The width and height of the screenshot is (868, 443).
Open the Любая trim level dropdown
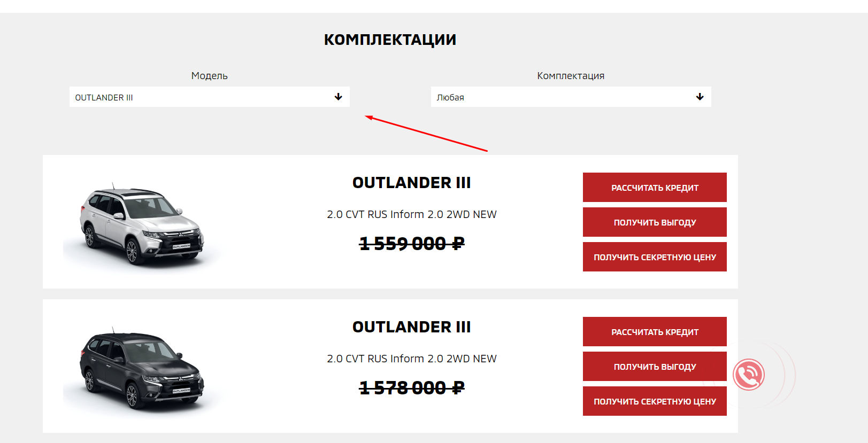(x=571, y=97)
